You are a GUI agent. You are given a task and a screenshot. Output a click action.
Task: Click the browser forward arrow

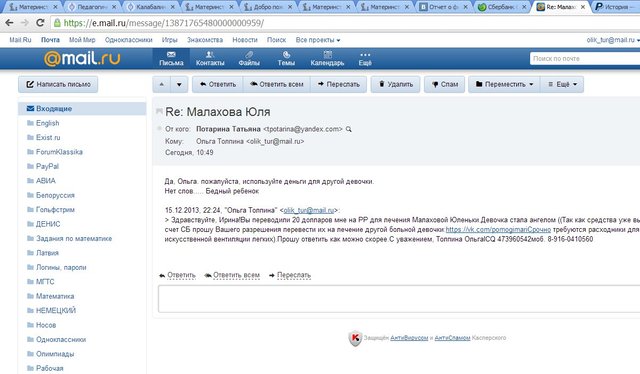click(x=24, y=23)
